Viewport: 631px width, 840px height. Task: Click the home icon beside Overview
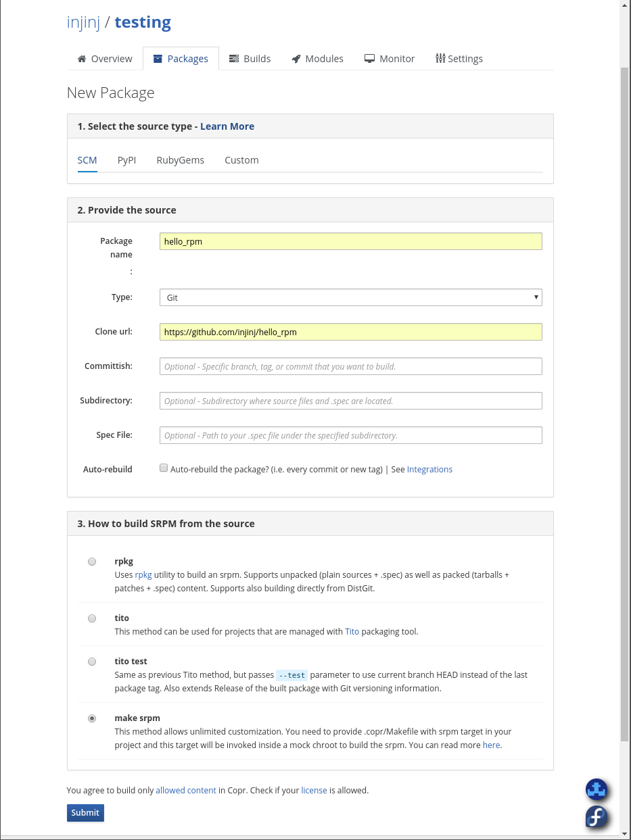tap(82, 59)
